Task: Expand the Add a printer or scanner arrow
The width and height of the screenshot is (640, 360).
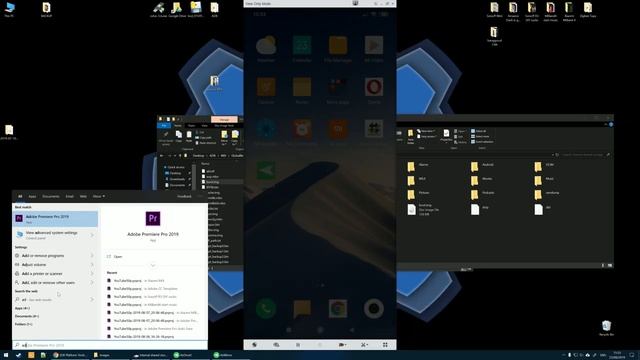Action: click(x=92, y=273)
